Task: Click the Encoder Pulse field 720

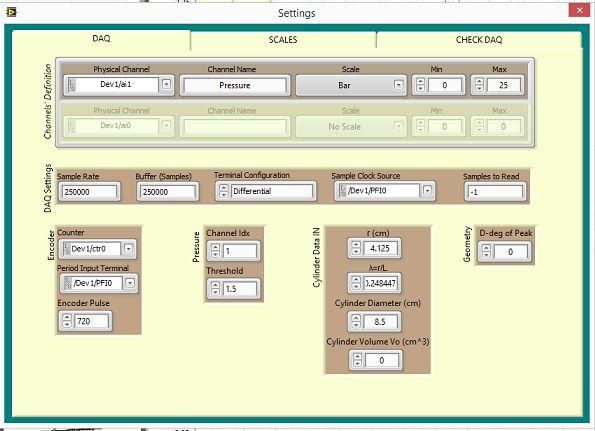Action: tap(91, 321)
